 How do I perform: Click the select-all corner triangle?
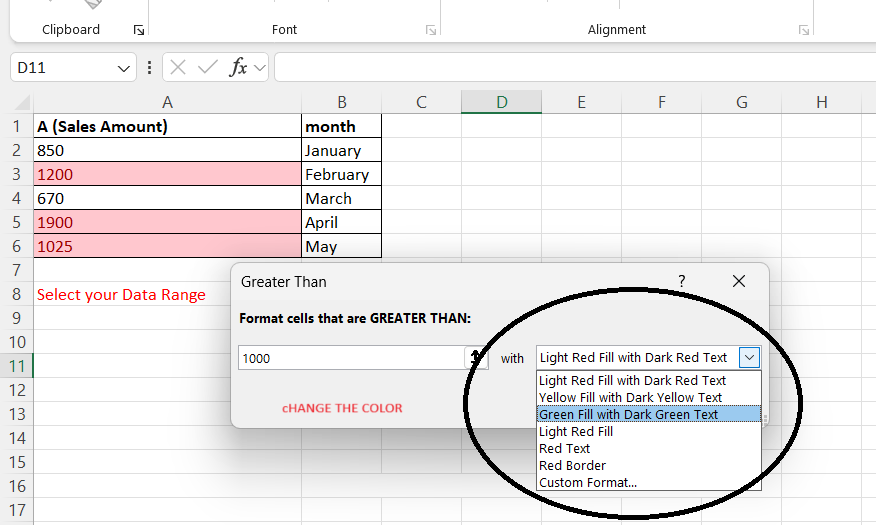pos(22,102)
